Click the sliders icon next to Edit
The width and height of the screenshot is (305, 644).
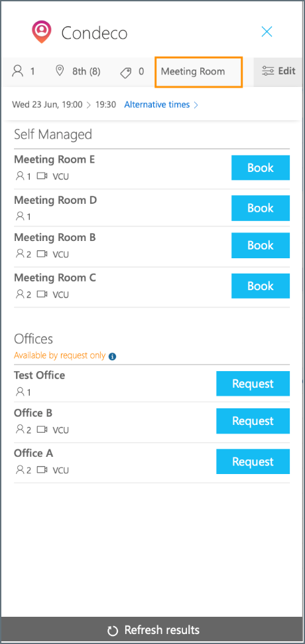[x=268, y=72]
